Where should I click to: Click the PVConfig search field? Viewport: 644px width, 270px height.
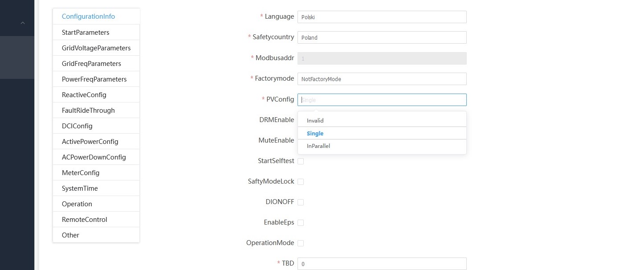382,100
